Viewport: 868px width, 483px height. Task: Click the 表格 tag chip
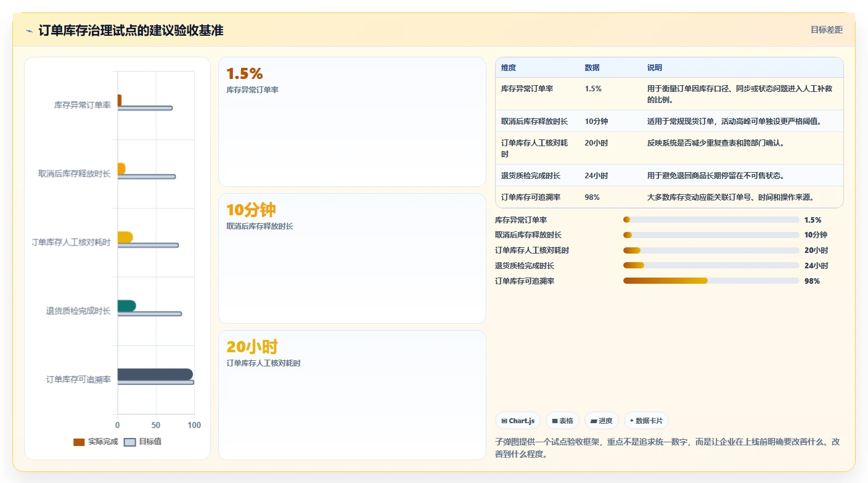point(562,421)
